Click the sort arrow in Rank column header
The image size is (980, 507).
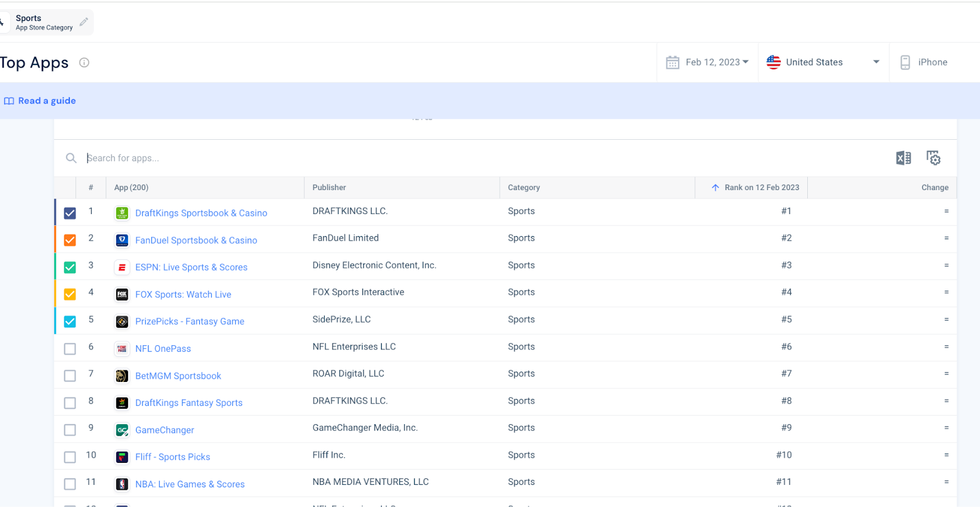click(715, 188)
